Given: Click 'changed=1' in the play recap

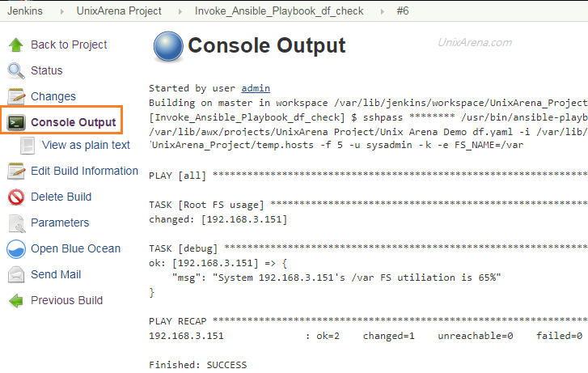Looking at the screenshot, I should pos(388,336).
